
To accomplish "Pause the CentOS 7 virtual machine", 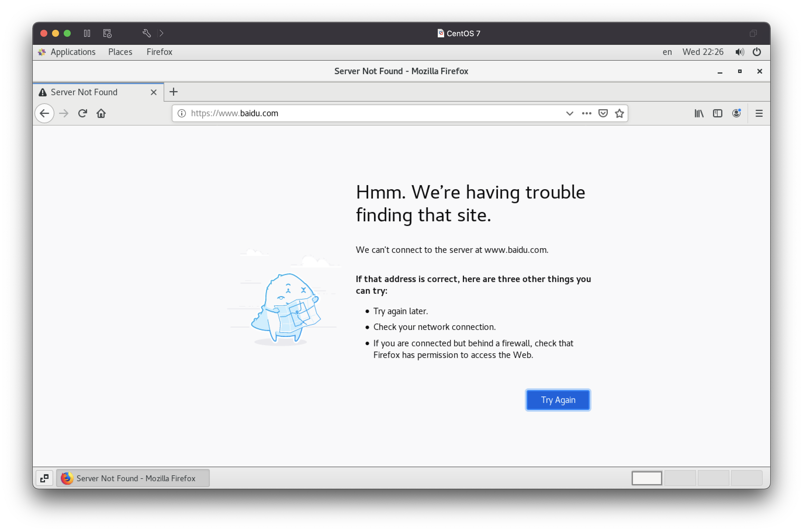I will 87,33.
